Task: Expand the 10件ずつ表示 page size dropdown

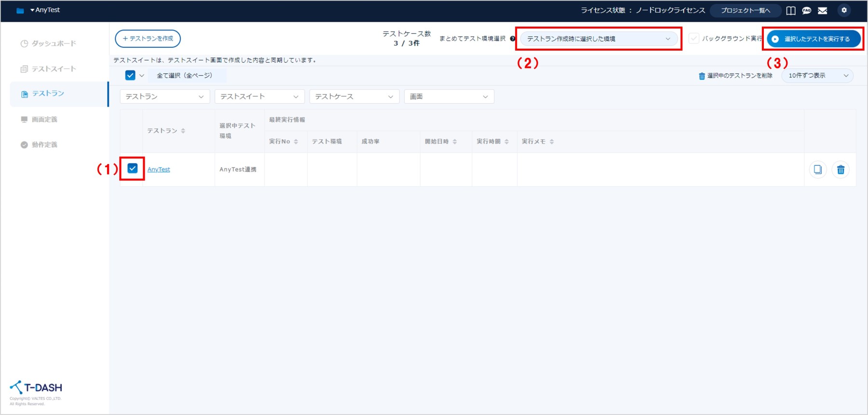Action: click(x=817, y=76)
